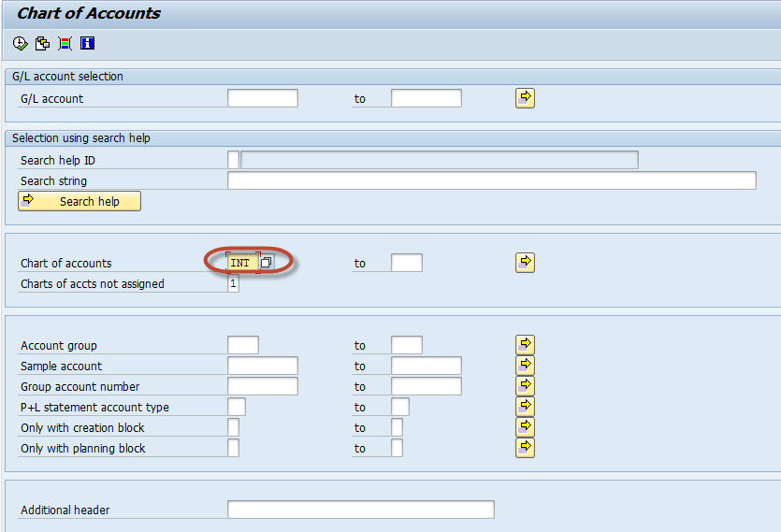Click the Additional header text field
Viewport: 781px width, 532px height.
coord(360,510)
